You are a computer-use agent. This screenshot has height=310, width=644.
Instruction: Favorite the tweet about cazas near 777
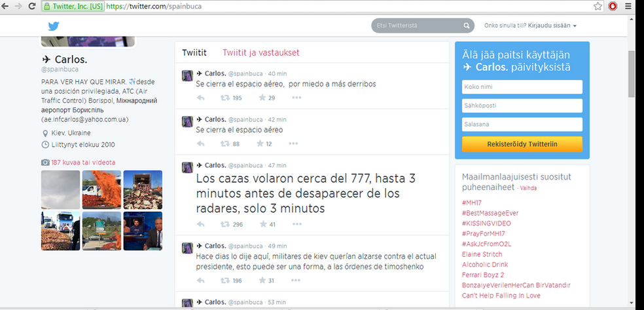(x=262, y=224)
